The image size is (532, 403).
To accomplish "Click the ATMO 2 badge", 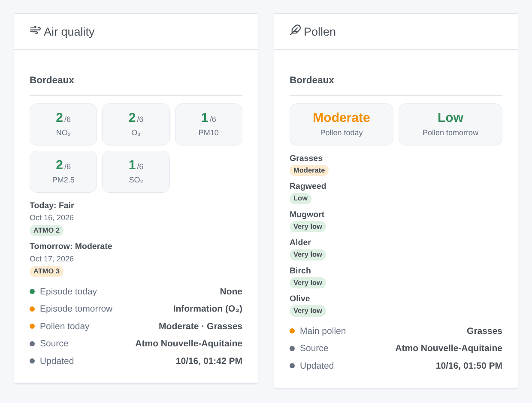I will coord(46,230).
